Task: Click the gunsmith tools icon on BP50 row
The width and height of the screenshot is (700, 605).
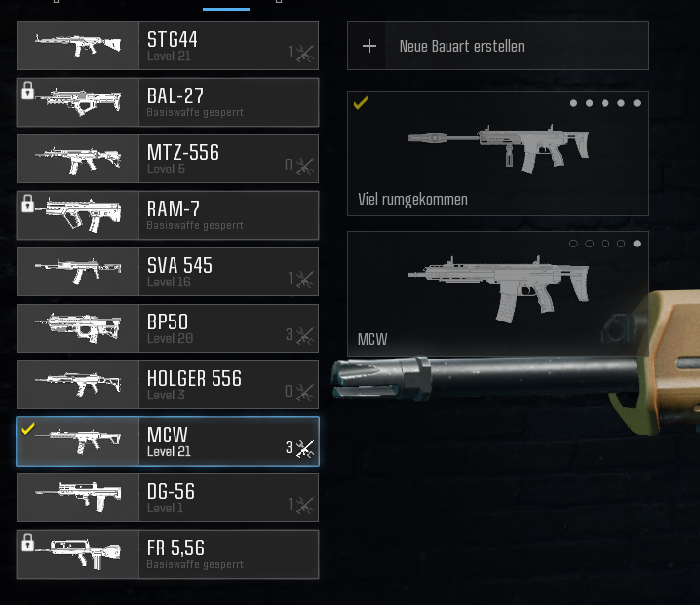Action: coord(305,335)
